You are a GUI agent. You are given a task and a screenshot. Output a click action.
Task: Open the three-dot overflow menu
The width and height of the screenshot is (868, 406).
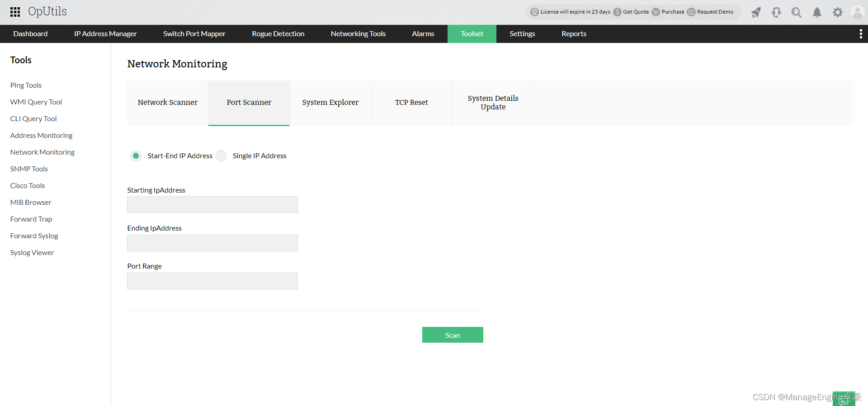[861, 34]
